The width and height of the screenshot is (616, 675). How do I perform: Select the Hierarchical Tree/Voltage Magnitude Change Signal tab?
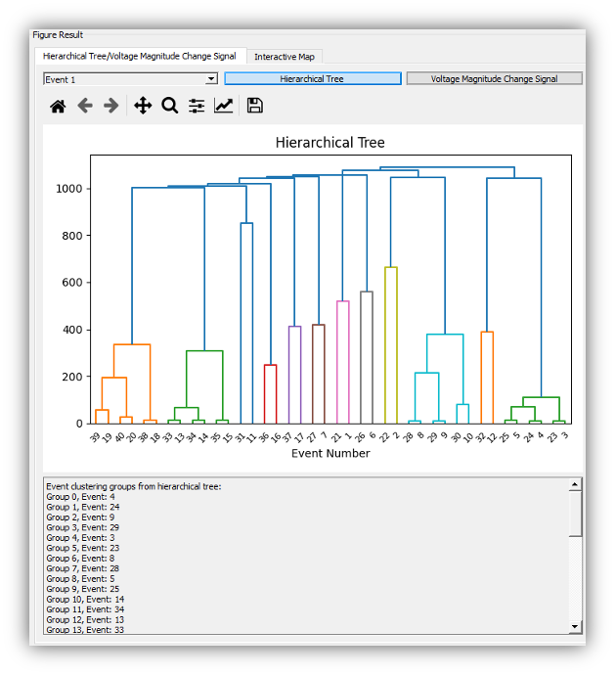coord(140,56)
